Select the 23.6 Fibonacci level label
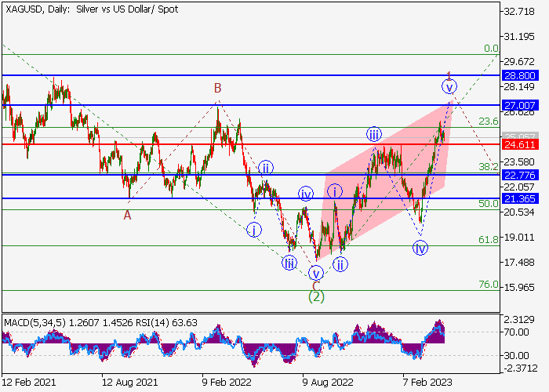 pos(489,122)
